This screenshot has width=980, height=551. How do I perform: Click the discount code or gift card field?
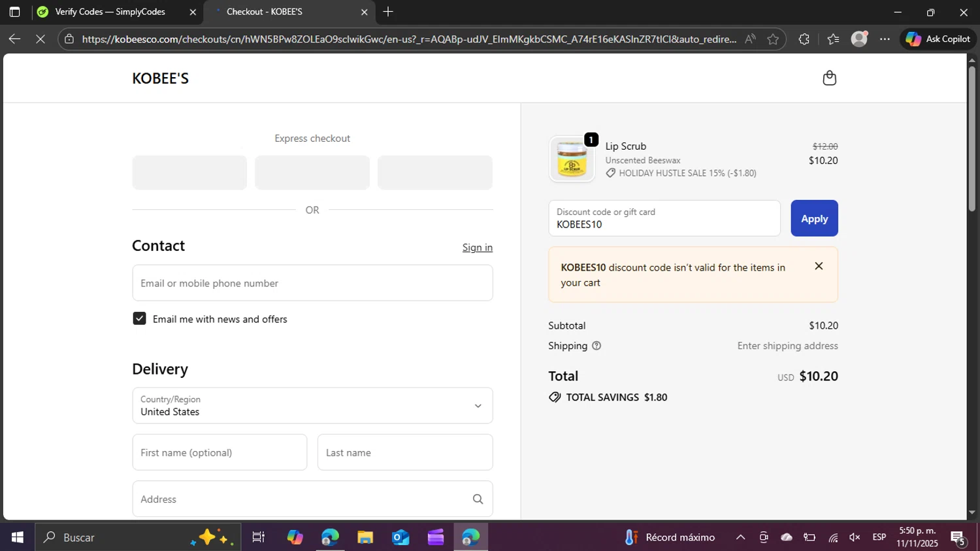click(x=664, y=218)
